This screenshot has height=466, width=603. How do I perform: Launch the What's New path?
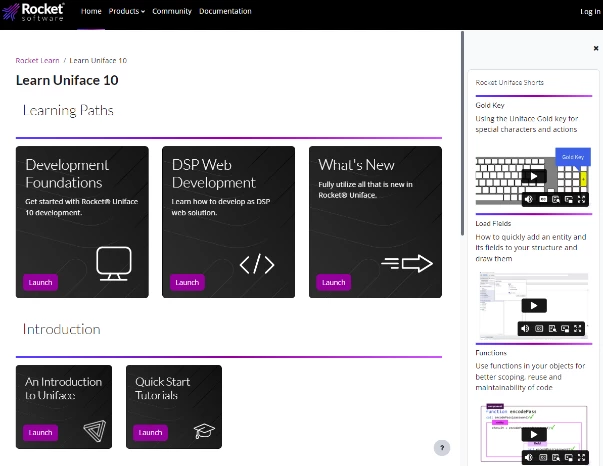[x=333, y=282]
